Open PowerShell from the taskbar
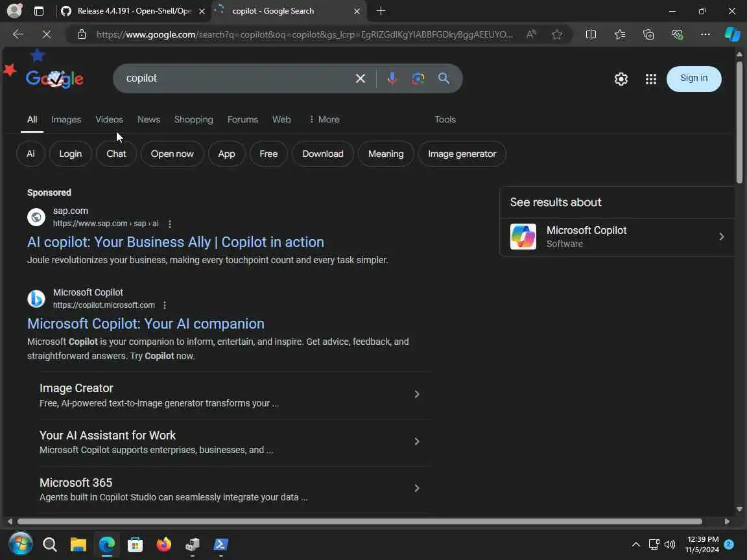Viewport: 747px width, 560px height. 221,544
